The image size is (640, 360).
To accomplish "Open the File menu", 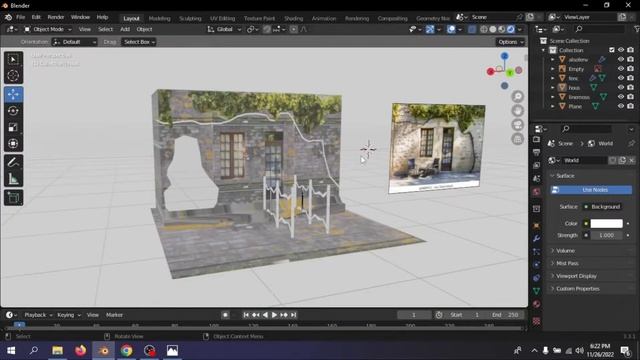I will pos(20,17).
